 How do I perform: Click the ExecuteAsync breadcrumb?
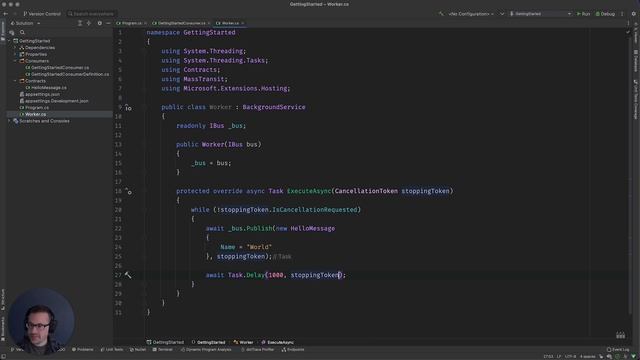(x=278, y=342)
